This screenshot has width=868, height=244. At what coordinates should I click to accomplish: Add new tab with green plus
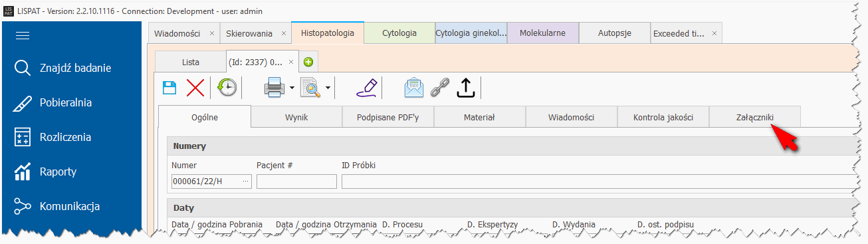pos(308,62)
